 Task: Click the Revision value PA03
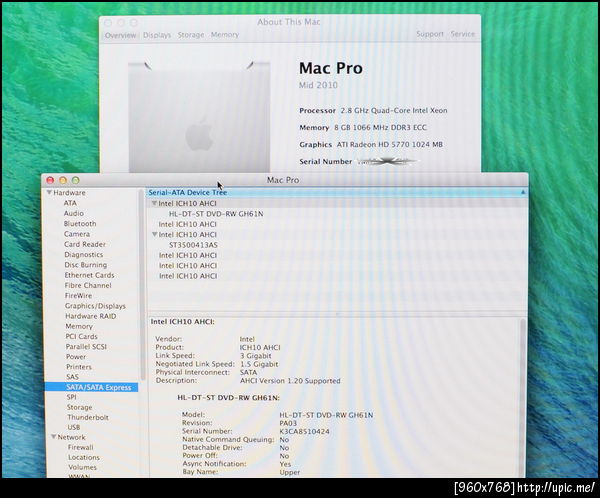pos(288,423)
